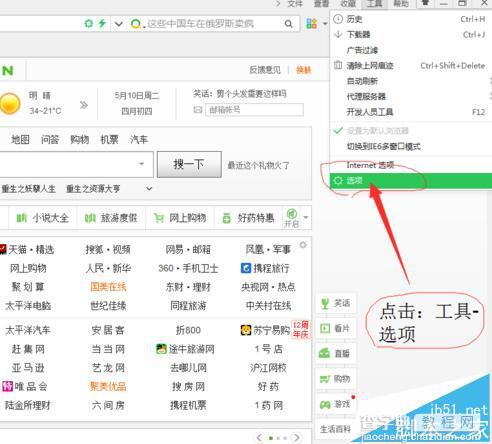Open the 文件 menu in the menu bar
Image resolution: width=492 pixels, height=444 pixels.
point(295,4)
